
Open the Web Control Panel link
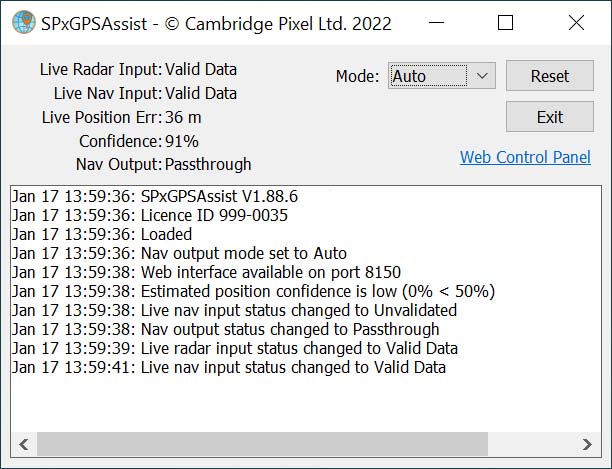pyautogui.click(x=525, y=157)
